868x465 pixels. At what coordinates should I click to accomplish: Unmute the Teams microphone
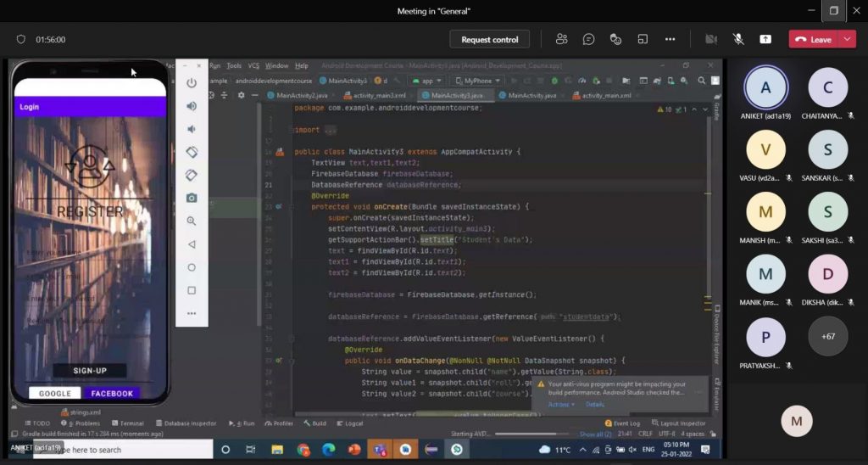(x=738, y=39)
